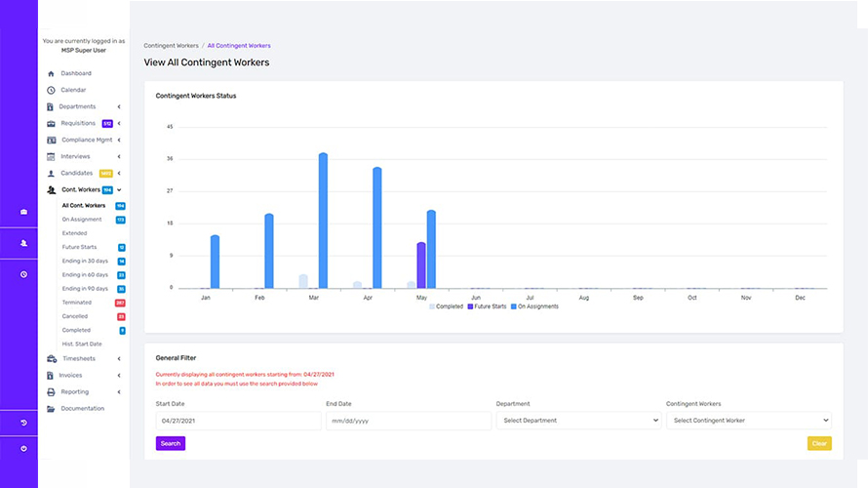Expand the Requisitions submenu chevron

click(119, 124)
